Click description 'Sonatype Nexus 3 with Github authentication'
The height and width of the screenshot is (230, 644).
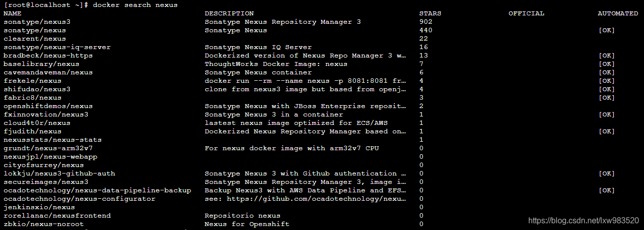tap(305, 173)
